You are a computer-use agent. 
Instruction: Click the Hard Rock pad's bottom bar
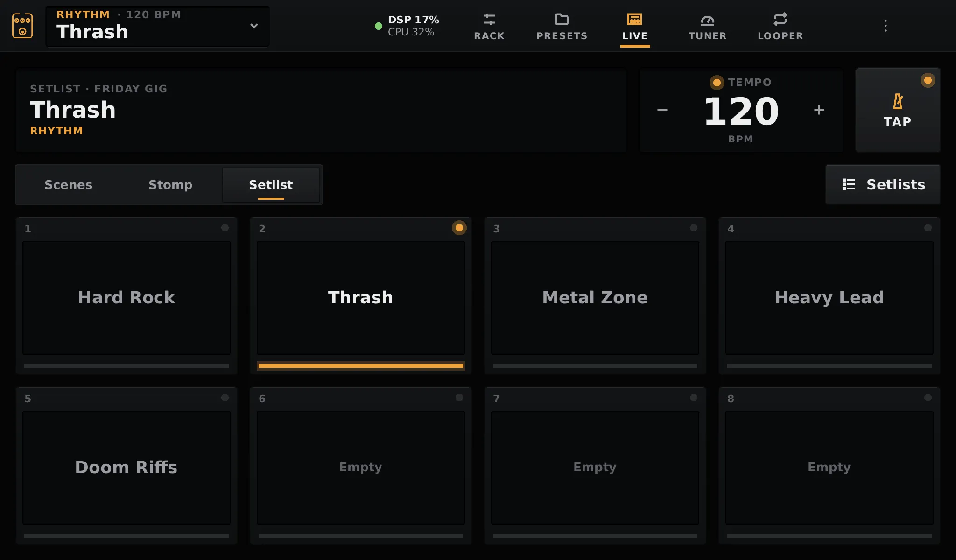[127, 366]
